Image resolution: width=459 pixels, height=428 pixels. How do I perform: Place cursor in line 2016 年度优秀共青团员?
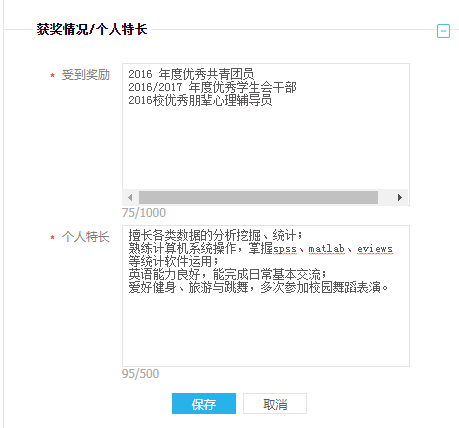click(191, 74)
